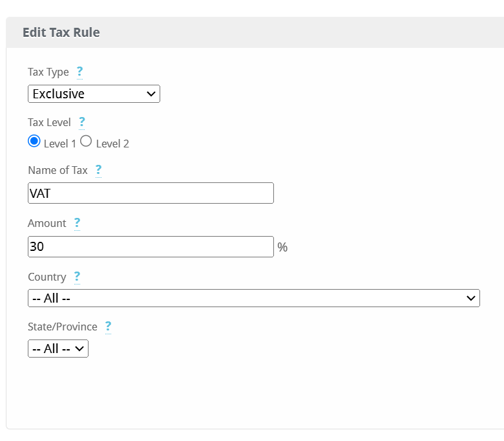This screenshot has width=504, height=441.
Task: Click the Country label text
Action: (x=47, y=277)
